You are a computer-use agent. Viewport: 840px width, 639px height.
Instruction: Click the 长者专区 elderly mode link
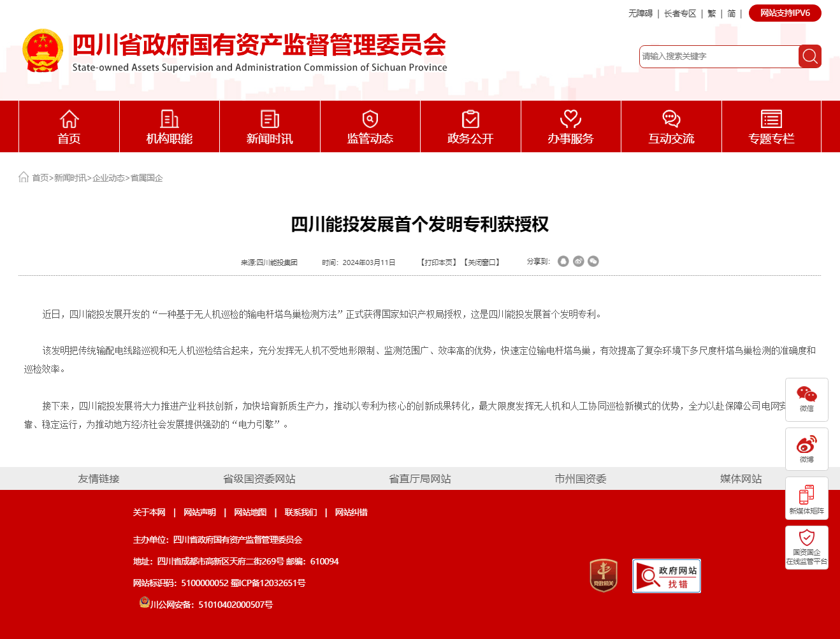pos(680,13)
